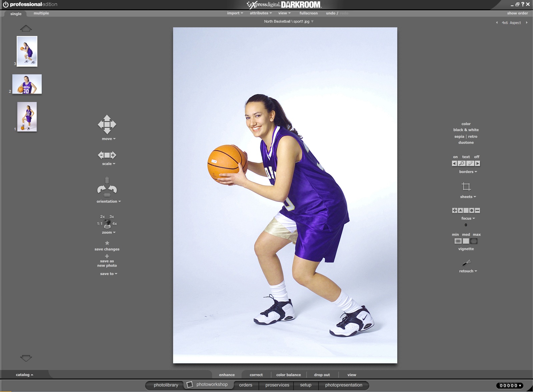Set zoom level to 3x

112,217
